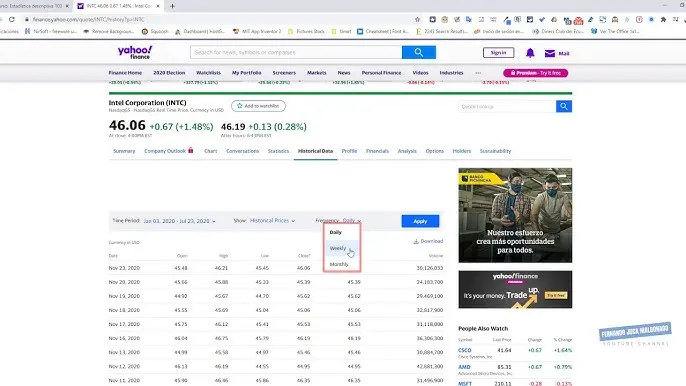Click the Add to watchlist button
The image size is (686, 386).
(258, 106)
